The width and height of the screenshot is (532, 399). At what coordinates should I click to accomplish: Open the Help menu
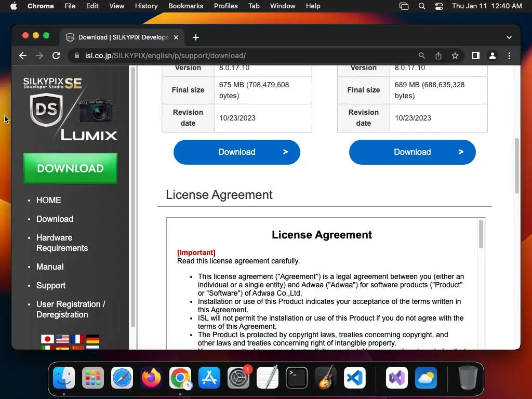click(313, 6)
